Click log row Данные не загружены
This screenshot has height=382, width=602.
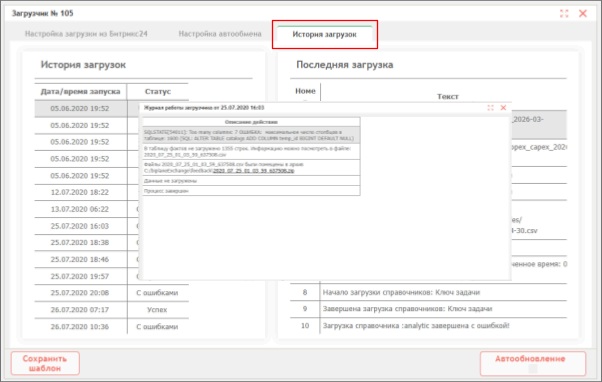[x=251, y=180]
